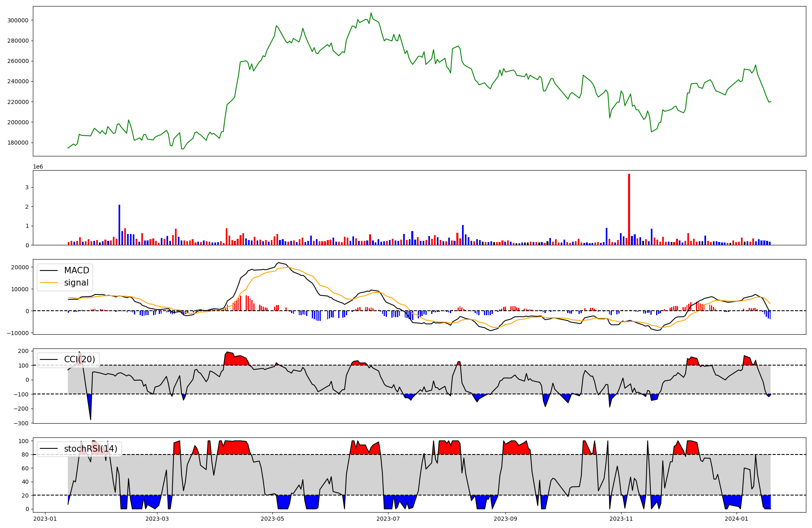Click the 2023-07 date tick label
This screenshot has height=528, width=812.
(x=388, y=519)
